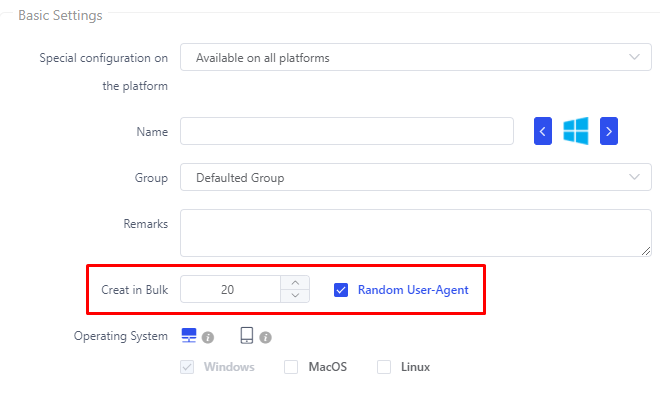This screenshot has height=393, width=660.
Task: Click the Windows logo icon beside Name
Action: click(576, 131)
